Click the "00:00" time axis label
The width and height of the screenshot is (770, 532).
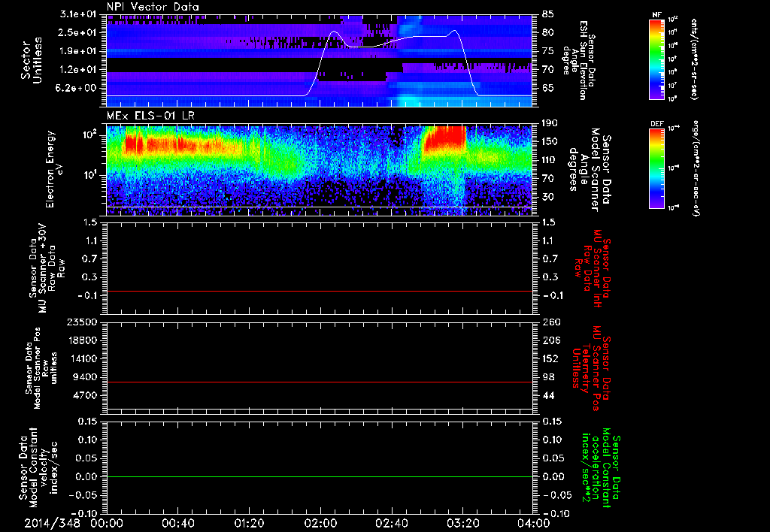(107, 523)
